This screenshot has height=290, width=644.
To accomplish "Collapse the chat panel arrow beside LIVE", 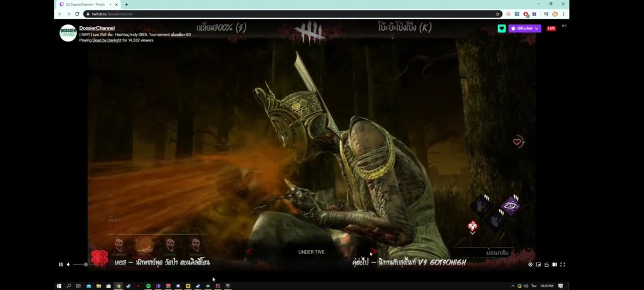I will coord(564,26).
